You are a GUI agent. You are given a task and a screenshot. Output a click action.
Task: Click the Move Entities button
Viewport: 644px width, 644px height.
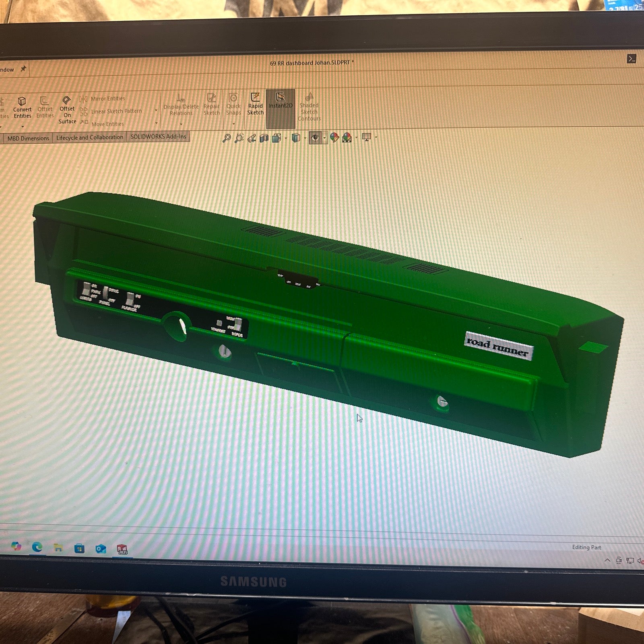[107, 124]
